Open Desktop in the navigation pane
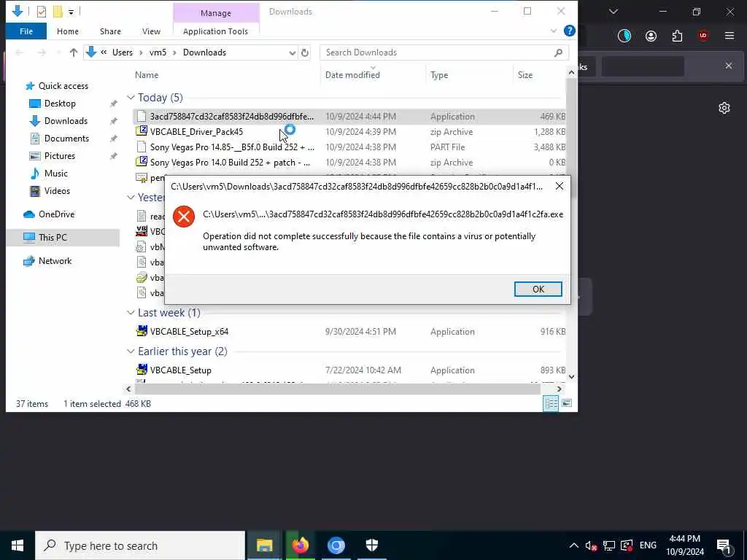Viewport: 747px width, 560px height. 60,104
